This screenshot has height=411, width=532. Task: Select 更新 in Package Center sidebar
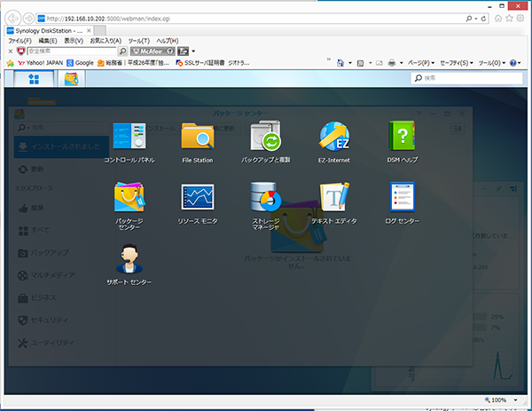(x=61, y=170)
